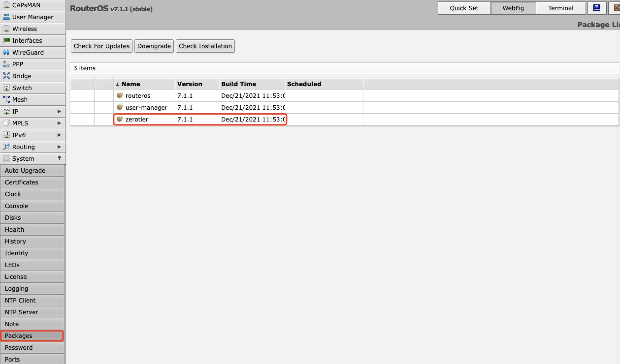This screenshot has width=620, height=364.
Task: Open User Manager via its sidebar icon
Action: point(7,17)
